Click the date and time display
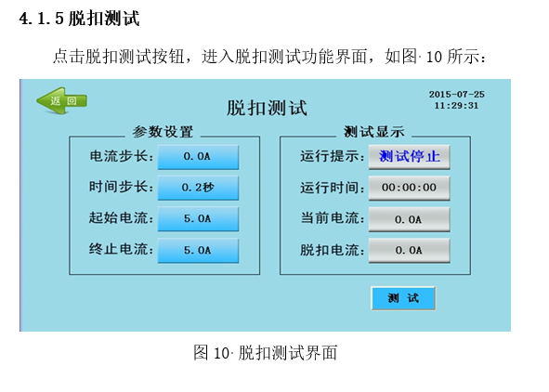This screenshot has width=549, height=392. pyautogui.click(x=456, y=99)
